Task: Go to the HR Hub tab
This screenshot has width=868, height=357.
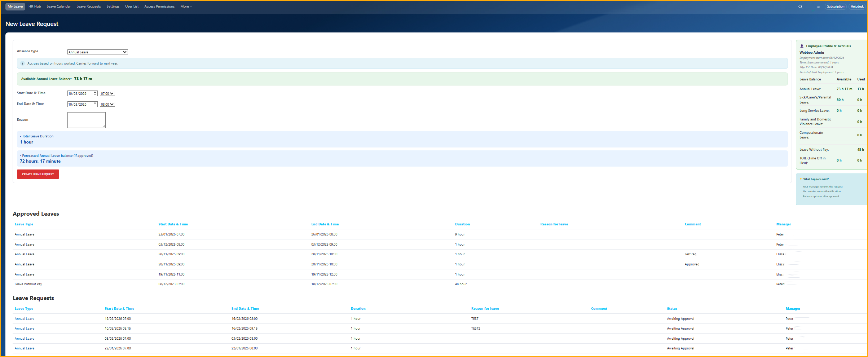Action: coord(35,6)
